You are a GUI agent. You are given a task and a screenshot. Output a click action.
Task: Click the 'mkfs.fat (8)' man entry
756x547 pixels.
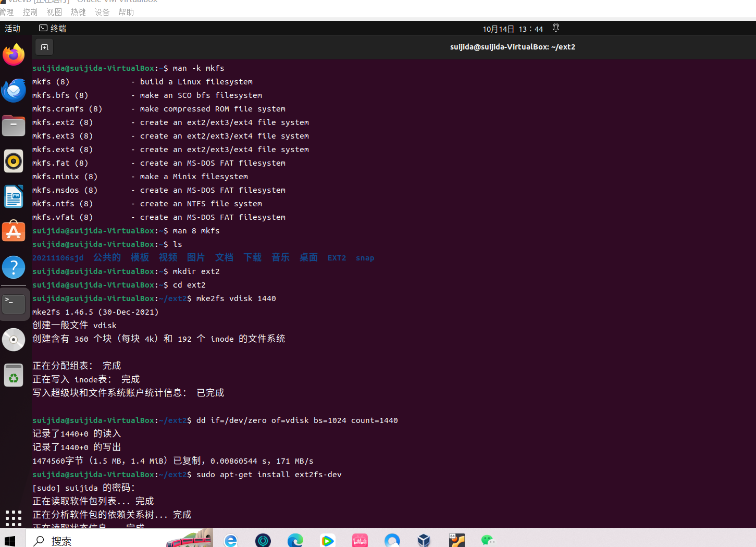point(60,163)
